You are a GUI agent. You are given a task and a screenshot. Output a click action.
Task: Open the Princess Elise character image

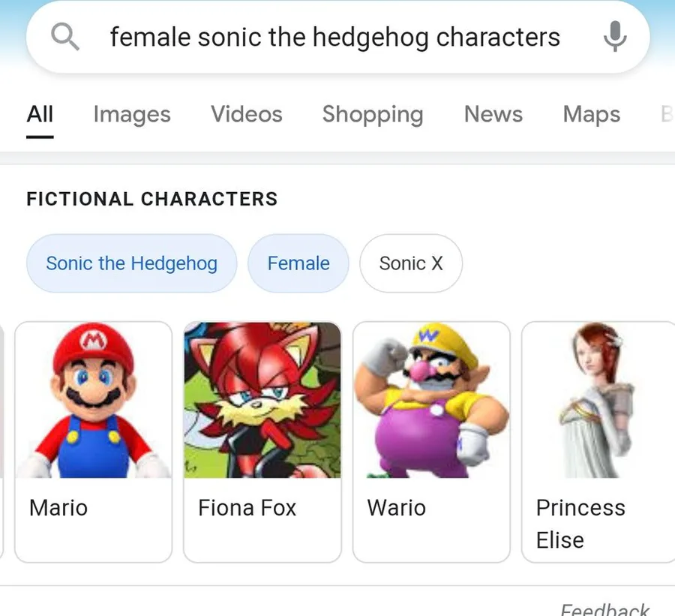[598, 400]
